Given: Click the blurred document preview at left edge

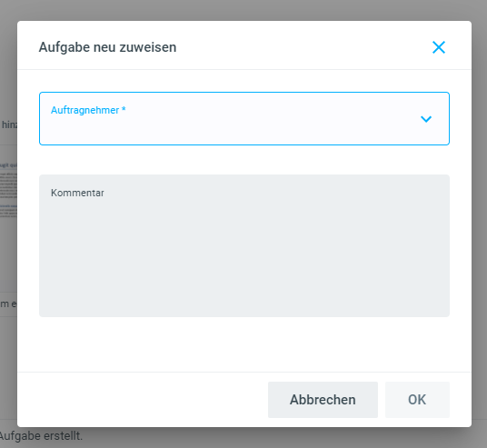Looking at the screenshot, I should point(8,190).
